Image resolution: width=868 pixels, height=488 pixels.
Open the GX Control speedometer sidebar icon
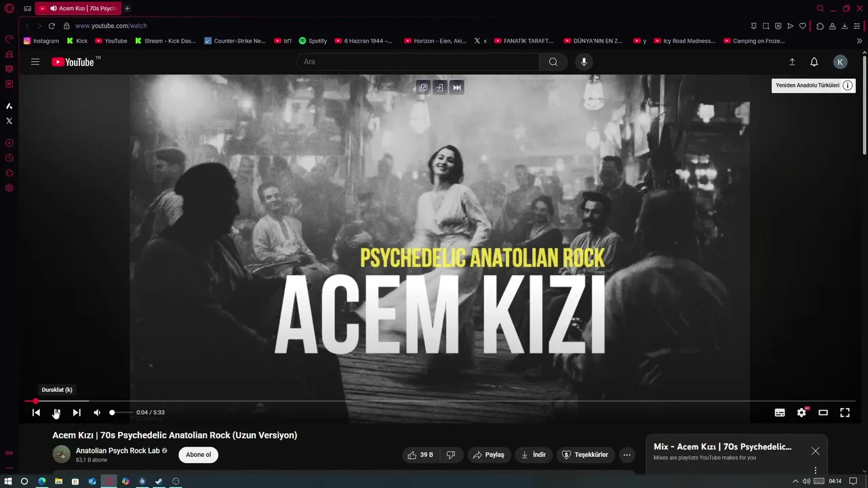tap(9, 39)
